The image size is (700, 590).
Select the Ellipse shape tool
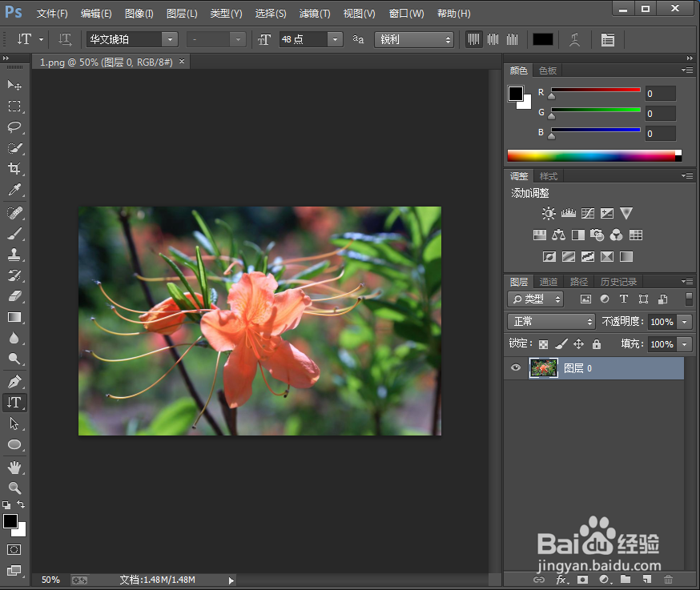coord(14,444)
